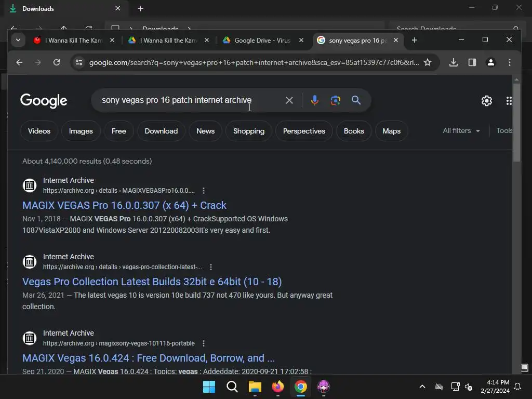Viewport: 532px width, 399px height.
Task: Open the Tools option
Action: [x=504, y=130]
